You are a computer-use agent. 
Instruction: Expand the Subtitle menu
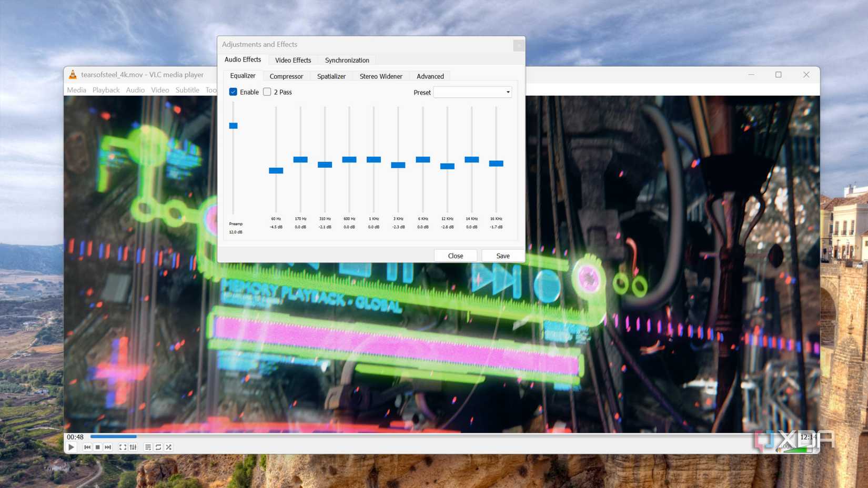coord(187,90)
